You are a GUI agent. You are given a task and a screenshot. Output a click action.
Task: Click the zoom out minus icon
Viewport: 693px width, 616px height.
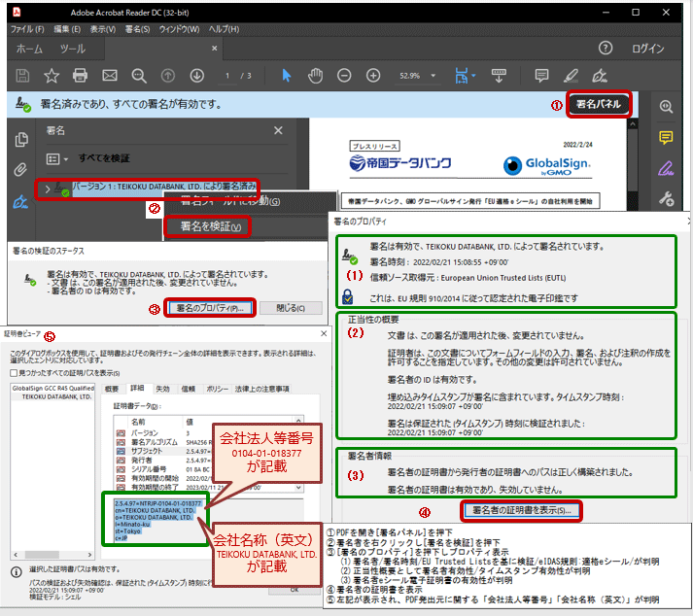(344, 76)
